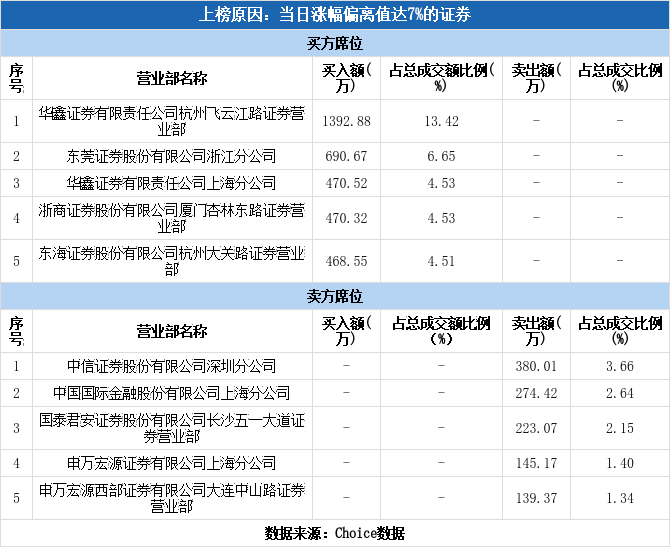Click 浙商证券股份有限公司厦门杏林东路证券营业部
The width and height of the screenshot is (670, 547).
click(x=172, y=218)
